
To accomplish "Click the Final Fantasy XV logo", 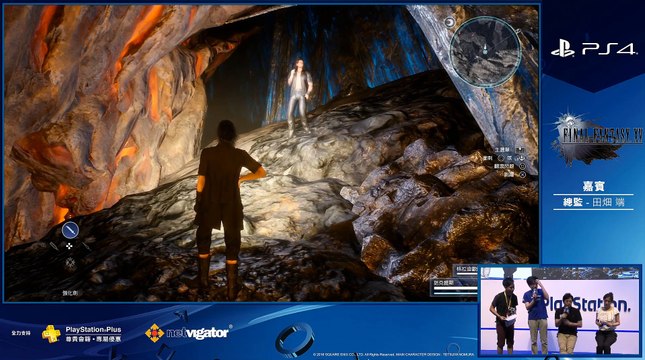I will tap(596, 138).
